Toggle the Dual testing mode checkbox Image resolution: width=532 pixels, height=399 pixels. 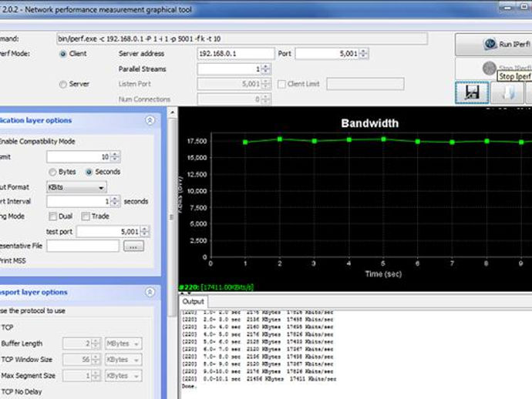tap(52, 216)
